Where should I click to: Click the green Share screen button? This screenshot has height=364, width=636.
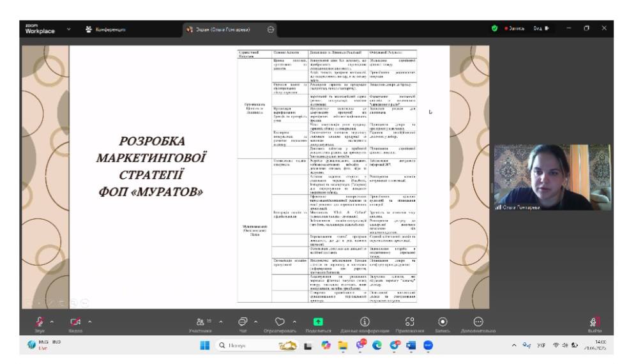pos(318,322)
